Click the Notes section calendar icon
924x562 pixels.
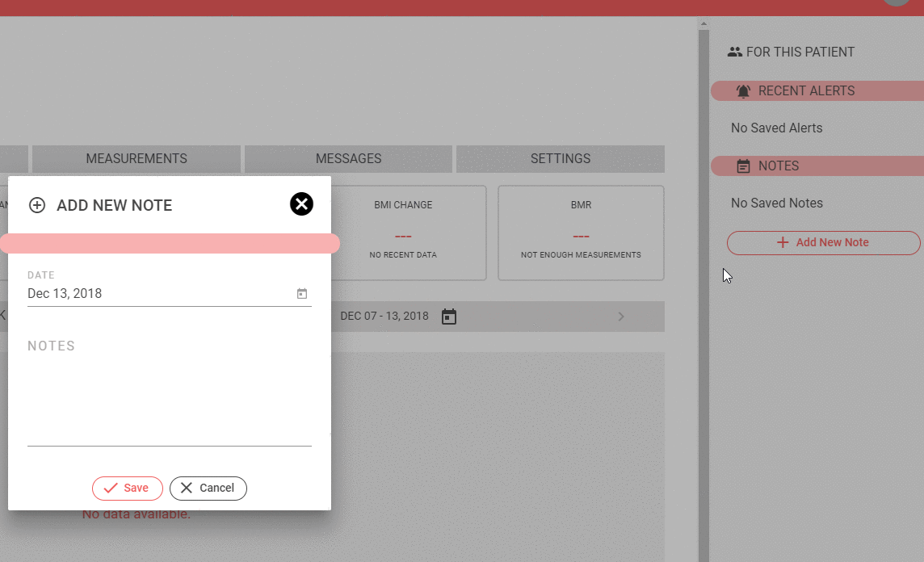[x=744, y=166]
